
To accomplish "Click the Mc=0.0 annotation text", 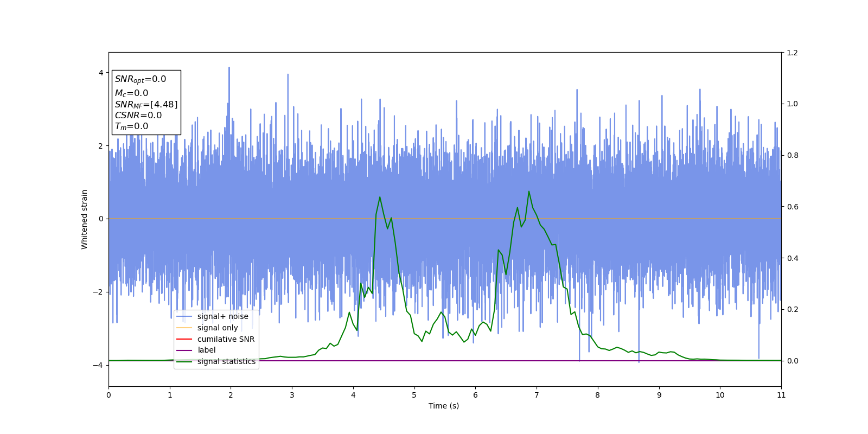I will click(x=131, y=93).
